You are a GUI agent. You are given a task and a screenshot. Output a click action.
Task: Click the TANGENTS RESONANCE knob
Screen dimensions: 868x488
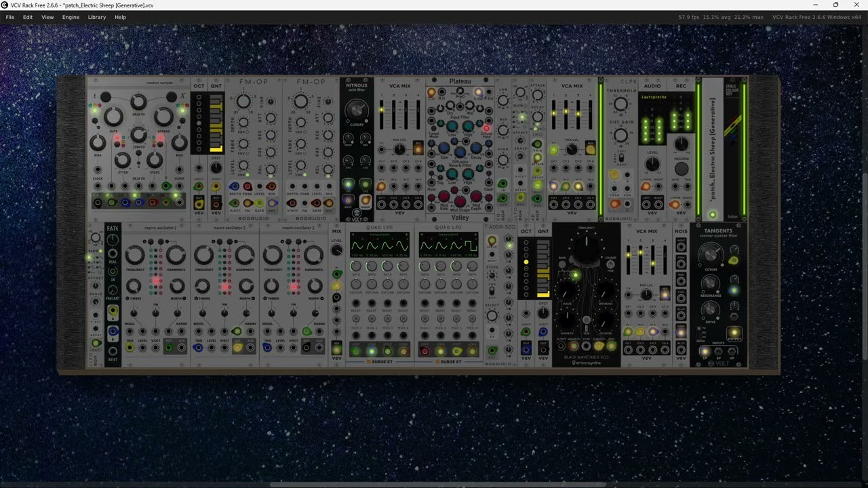coord(711,283)
